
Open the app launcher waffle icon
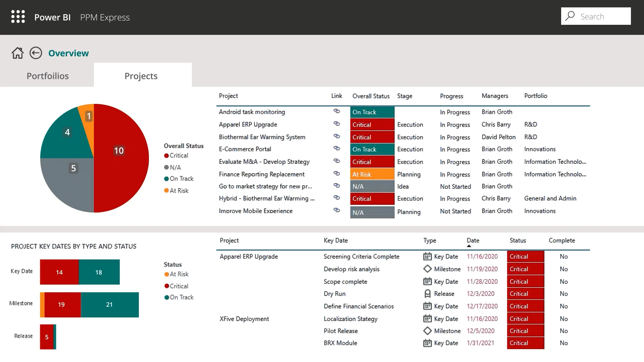click(x=18, y=17)
